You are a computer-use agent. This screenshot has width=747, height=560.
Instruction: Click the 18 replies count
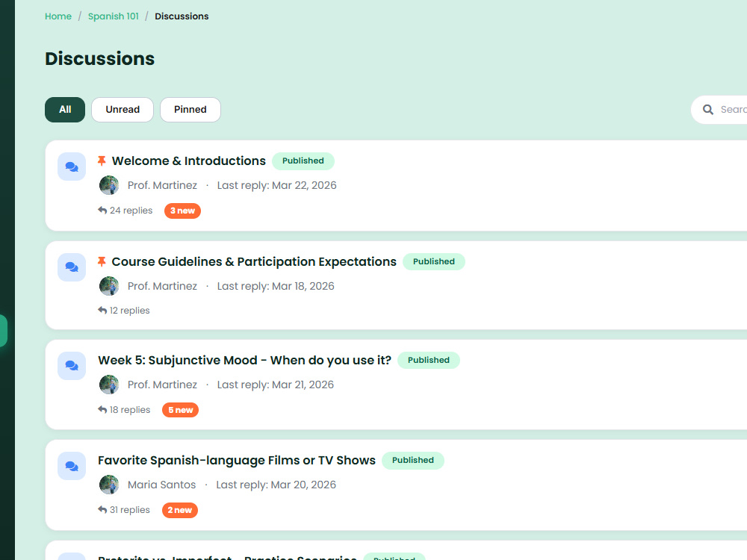129,410
